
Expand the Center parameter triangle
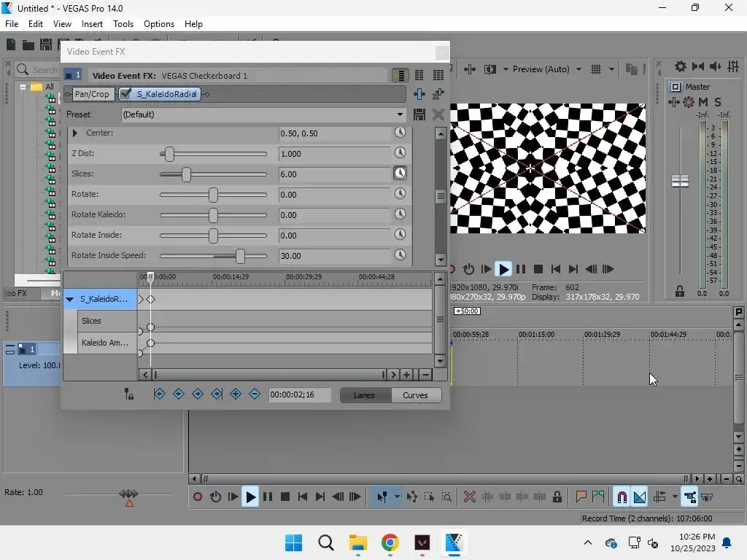tap(75, 133)
